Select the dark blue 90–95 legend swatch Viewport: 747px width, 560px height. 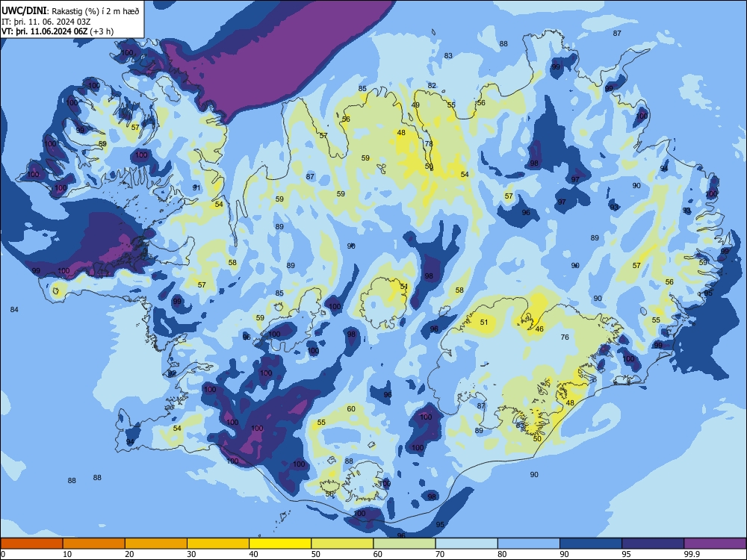click(x=591, y=544)
